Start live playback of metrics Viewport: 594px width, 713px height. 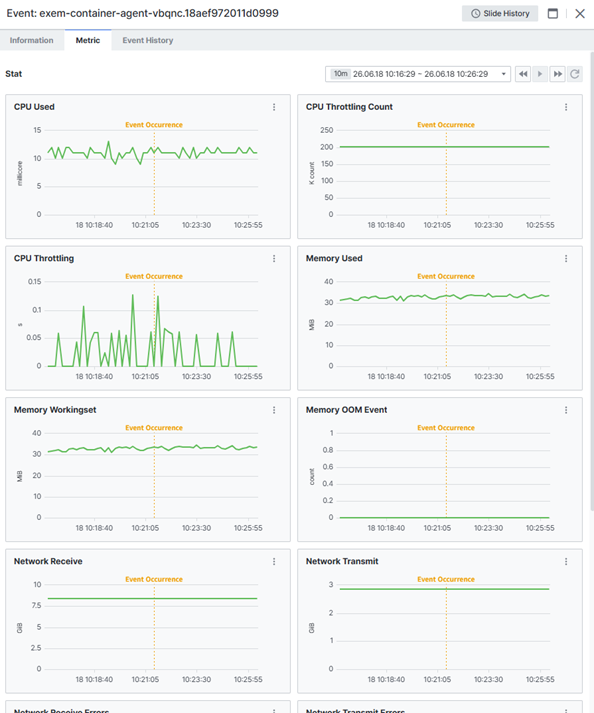(540, 74)
